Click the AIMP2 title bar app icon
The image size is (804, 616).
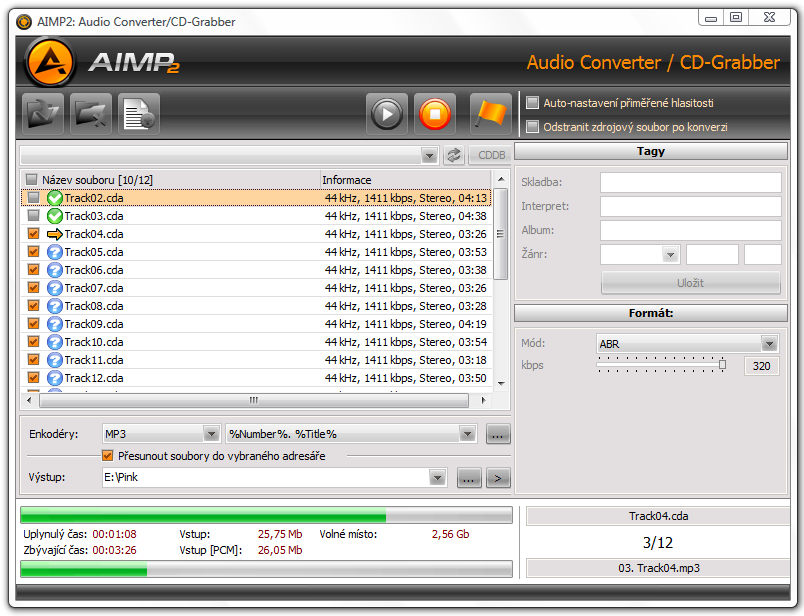(24, 22)
